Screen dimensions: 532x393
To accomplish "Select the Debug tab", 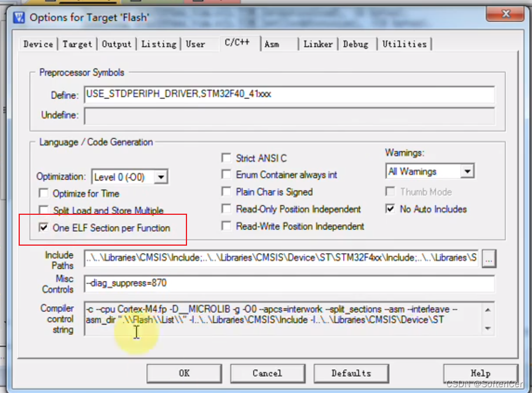I will [x=356, y=43].
